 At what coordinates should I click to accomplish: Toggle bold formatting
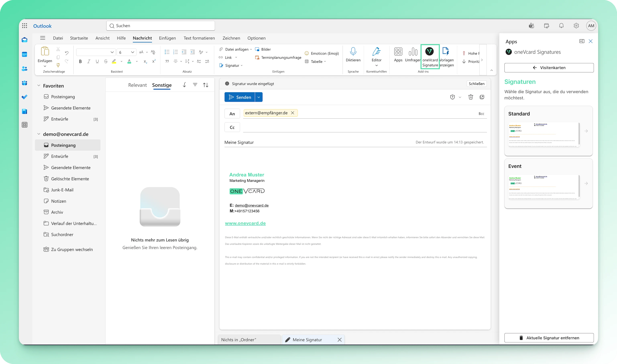(x=80, y=62)
